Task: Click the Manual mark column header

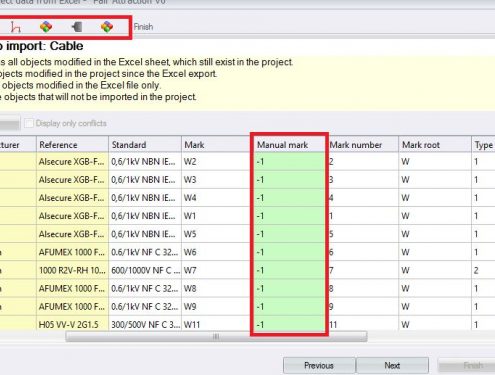Action: 289,145
